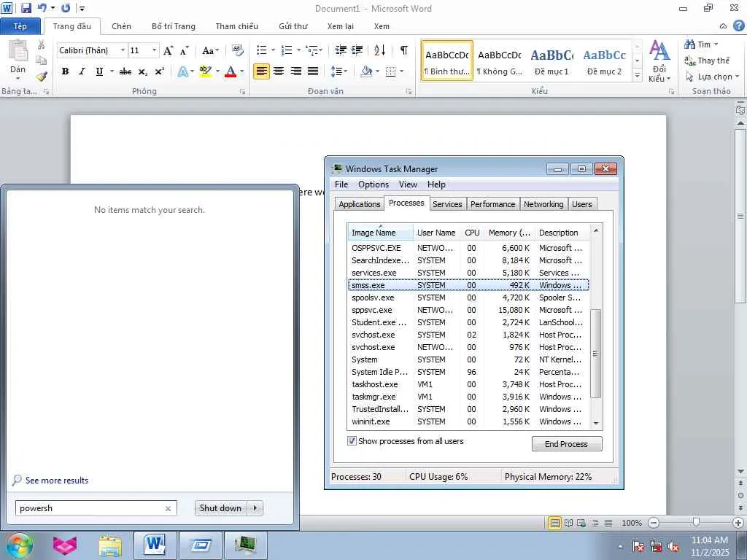Clear the Start menu search text
The width and height of the screenshot is (747, 560).
coord(169,508)
